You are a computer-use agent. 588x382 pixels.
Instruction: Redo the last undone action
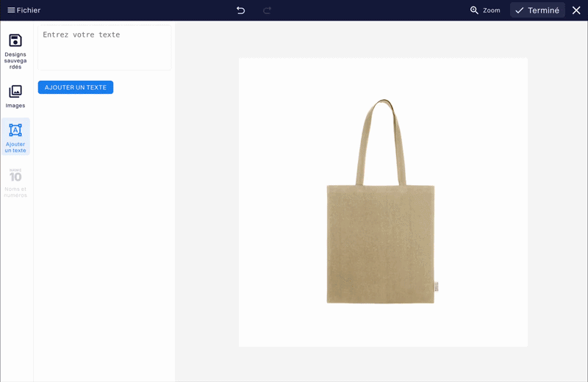click(268, 10)
